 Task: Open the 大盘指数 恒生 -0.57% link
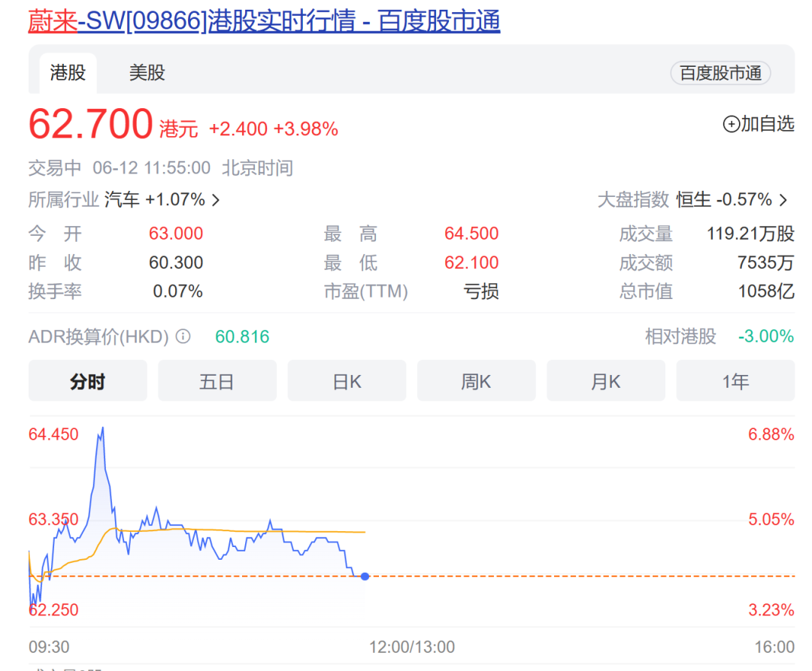[693, 200]
